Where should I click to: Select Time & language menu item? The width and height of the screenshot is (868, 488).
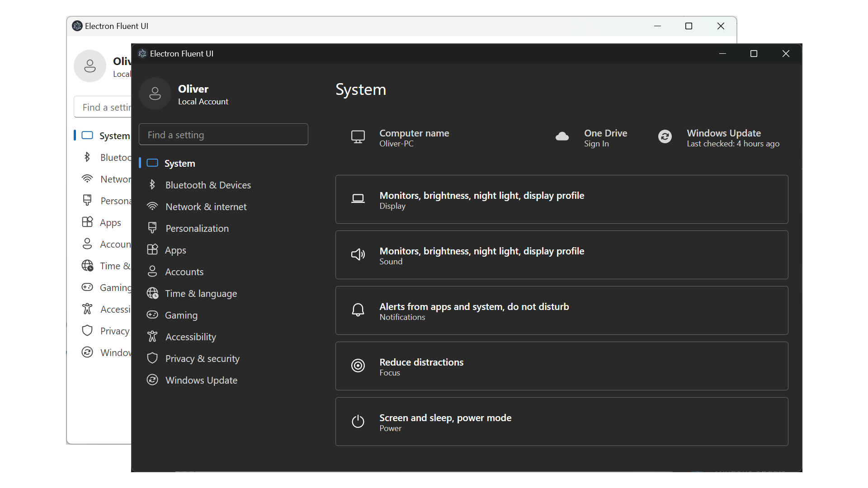pyautogui.click(x=201, y=293)
